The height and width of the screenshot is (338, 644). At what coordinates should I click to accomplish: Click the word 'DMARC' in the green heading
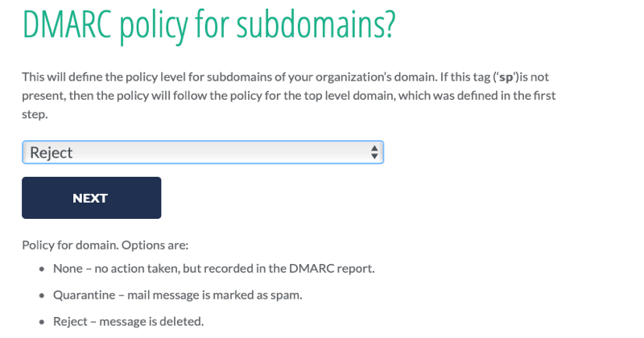(x=67, y=24)
